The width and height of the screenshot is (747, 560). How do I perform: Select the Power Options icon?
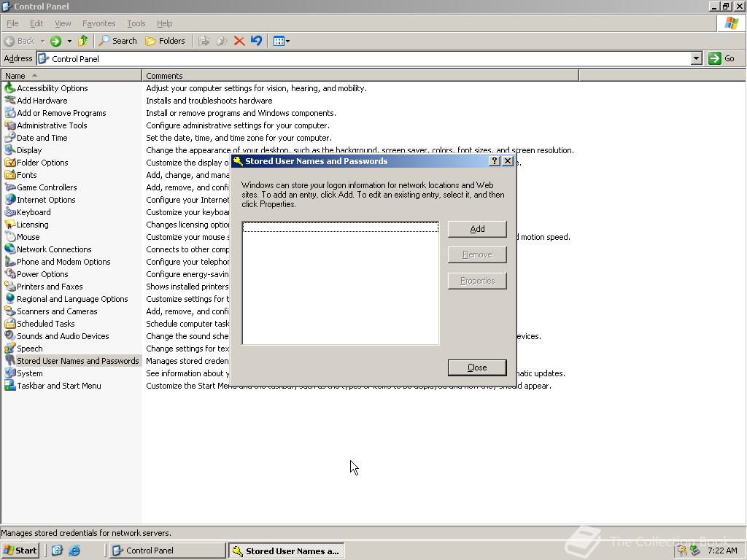coord(10,274)
